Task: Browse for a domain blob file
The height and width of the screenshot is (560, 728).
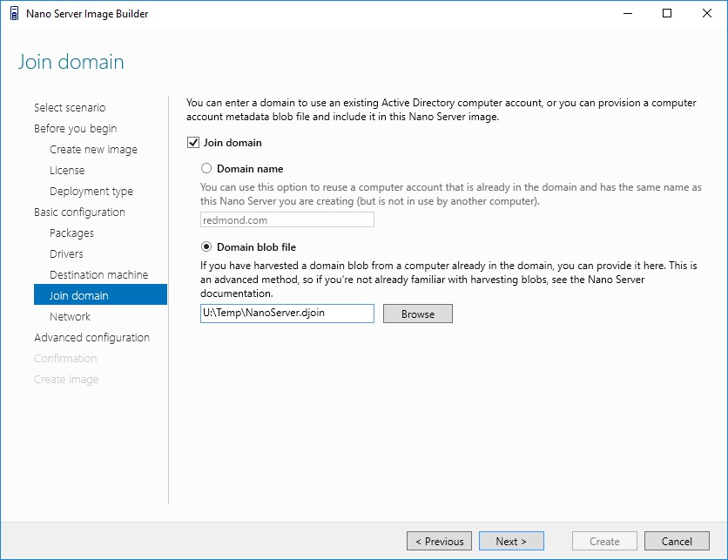Action: 417,314
